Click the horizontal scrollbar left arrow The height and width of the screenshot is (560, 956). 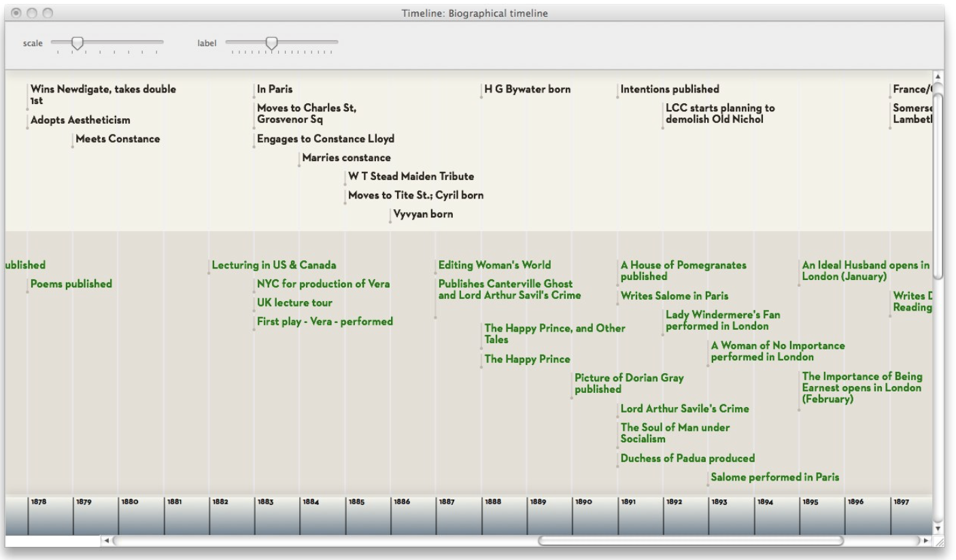(105, 540)
